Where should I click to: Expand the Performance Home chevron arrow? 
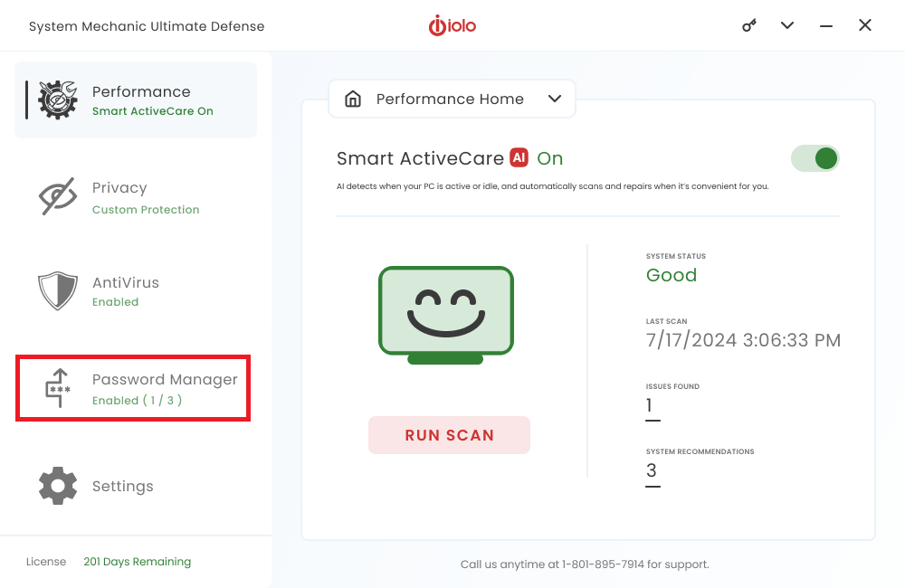[555, 99]
